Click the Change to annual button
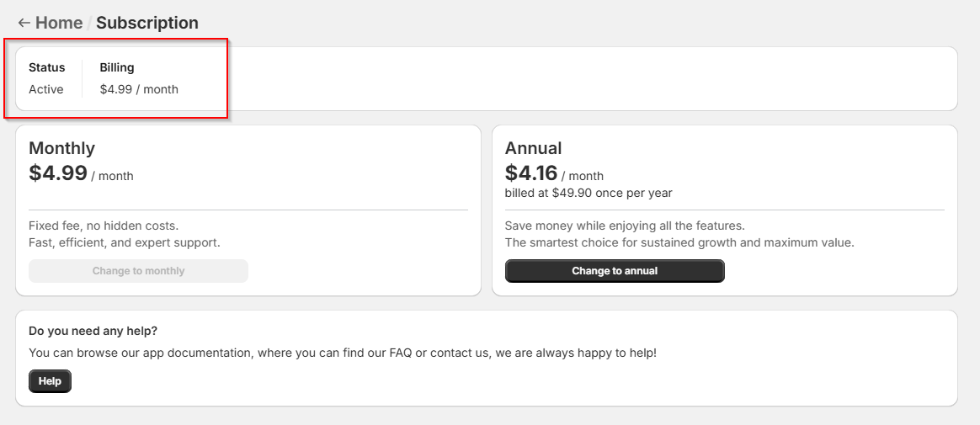The image size is (980, 425). pyautogui.click(x=615, y=271)
